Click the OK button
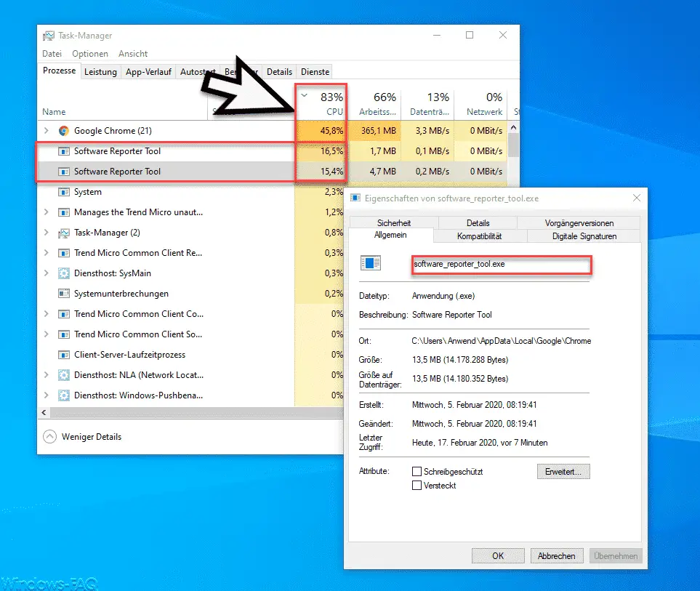Viewport: 700px width, 591px height. (x=498, y=555)
